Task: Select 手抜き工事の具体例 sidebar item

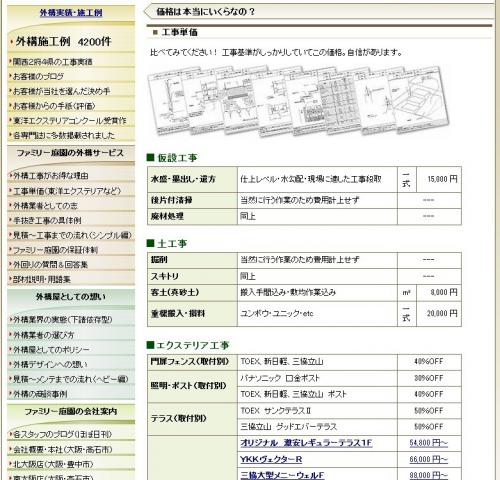Action: 47,220
